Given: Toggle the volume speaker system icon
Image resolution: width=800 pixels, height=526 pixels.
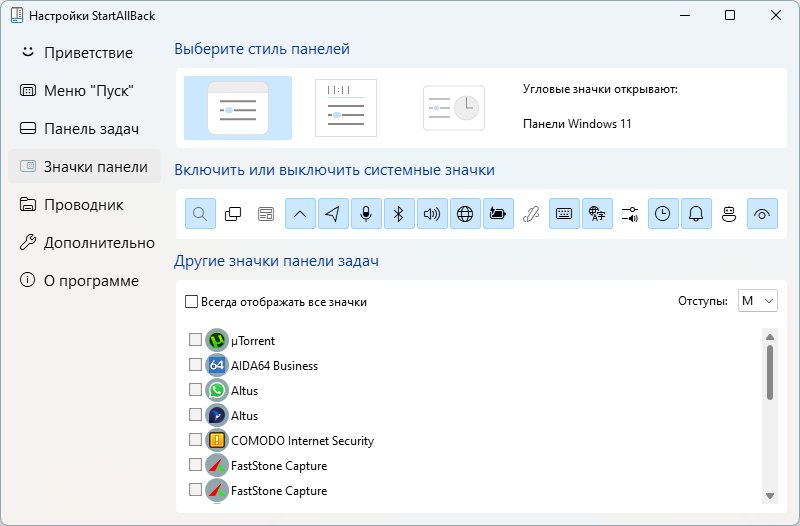Looking at the screenshot, I should [x=432, y=214].
